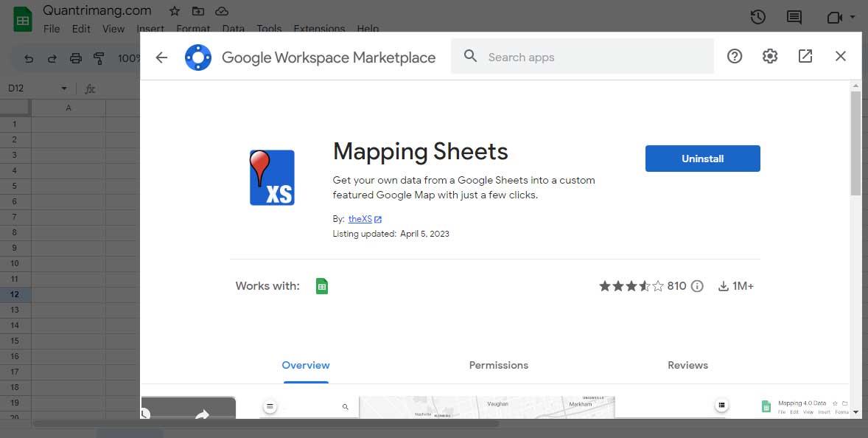Image resolution: width=868 pixels, height=438 pixels.
Task: Open the File menu
Action: (52, 29)
